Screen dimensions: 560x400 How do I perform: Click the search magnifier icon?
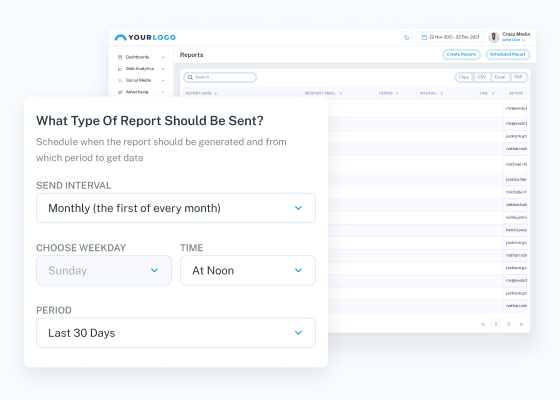pos(190,78)
